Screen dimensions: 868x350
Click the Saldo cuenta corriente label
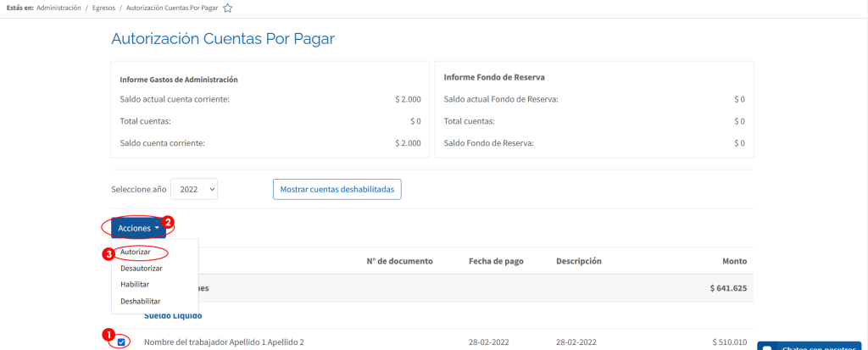tap(162, 143)
